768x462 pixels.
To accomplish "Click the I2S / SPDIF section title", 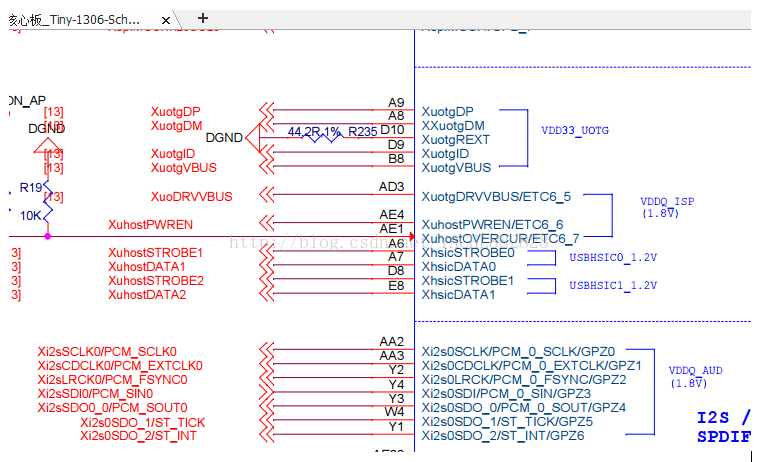I will [723, 427].
